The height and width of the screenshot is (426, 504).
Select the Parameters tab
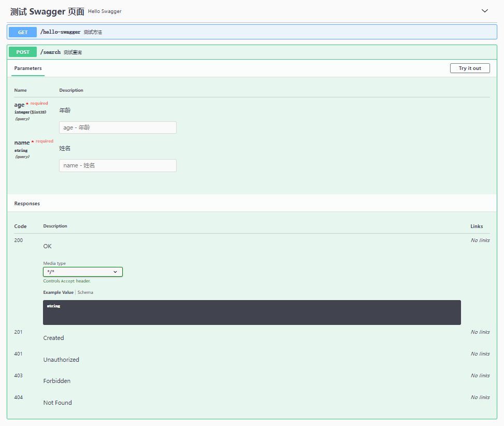[28, 68]
